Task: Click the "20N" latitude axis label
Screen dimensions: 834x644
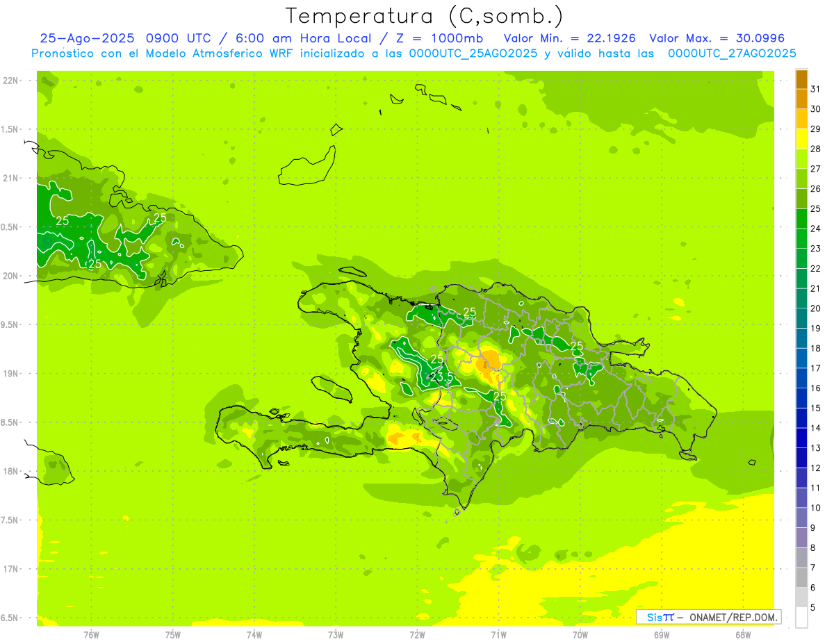Action: pos(10,276)
